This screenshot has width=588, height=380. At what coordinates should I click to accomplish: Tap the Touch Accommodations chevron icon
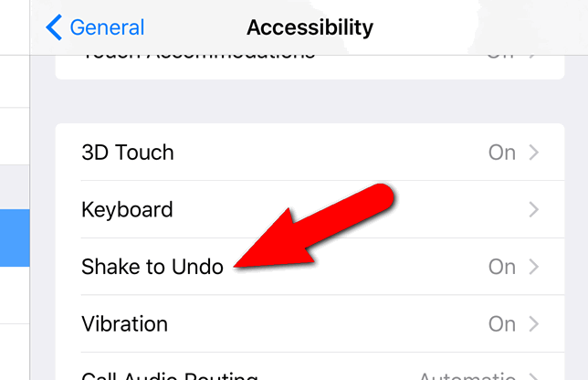pyautogui.click(x=534, y=57)
